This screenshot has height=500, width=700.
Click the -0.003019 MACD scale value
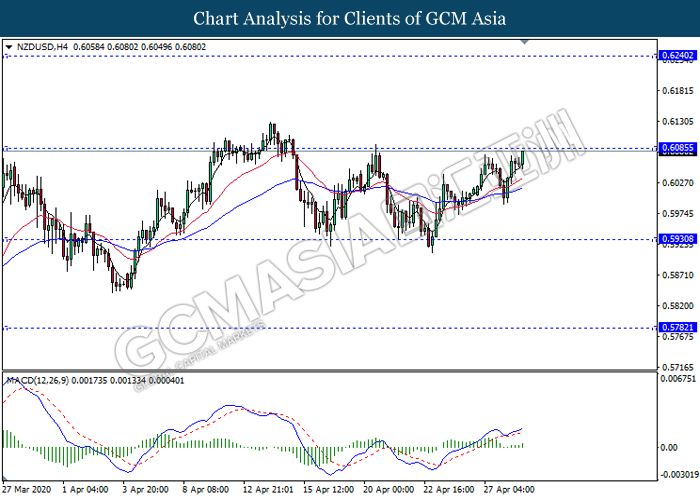point(678,475)
